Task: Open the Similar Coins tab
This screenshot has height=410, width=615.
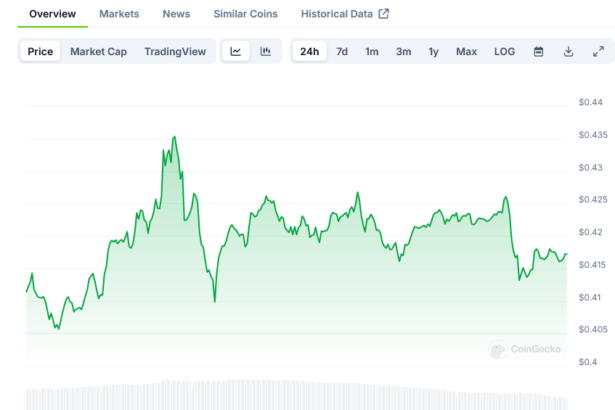Action: pyautogui.click(x=245, y=14)
